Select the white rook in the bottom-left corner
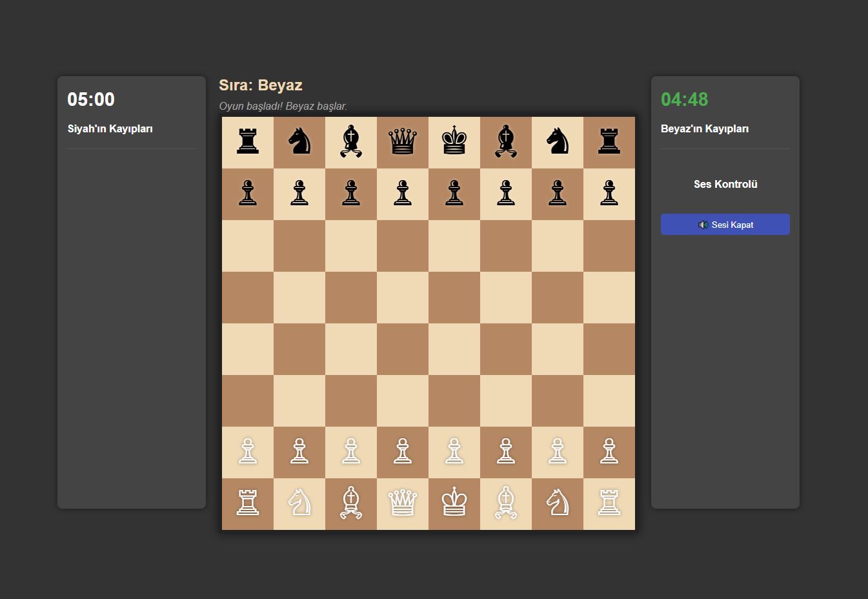868x599 pixels. [x=248, y=503]
